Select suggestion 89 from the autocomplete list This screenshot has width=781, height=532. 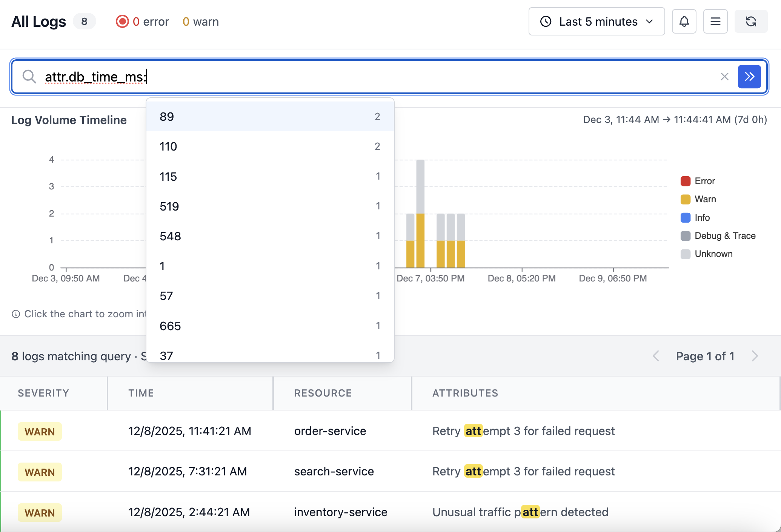point(270,117)
